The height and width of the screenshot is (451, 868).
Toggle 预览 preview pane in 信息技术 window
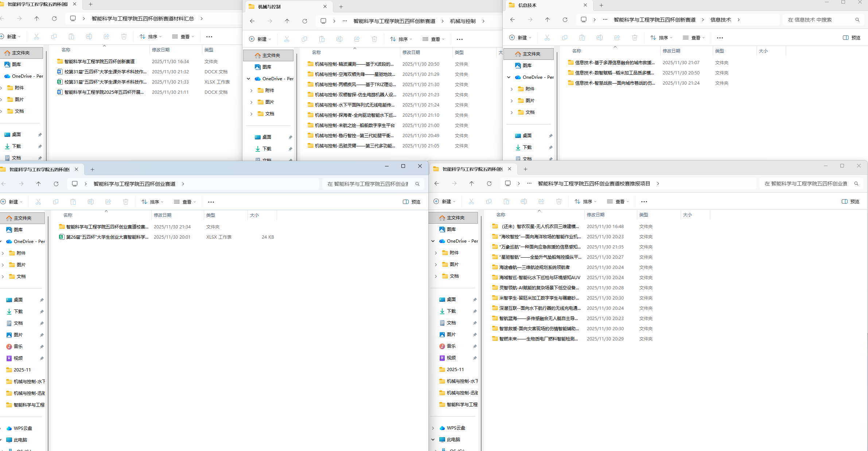[852, 38]
